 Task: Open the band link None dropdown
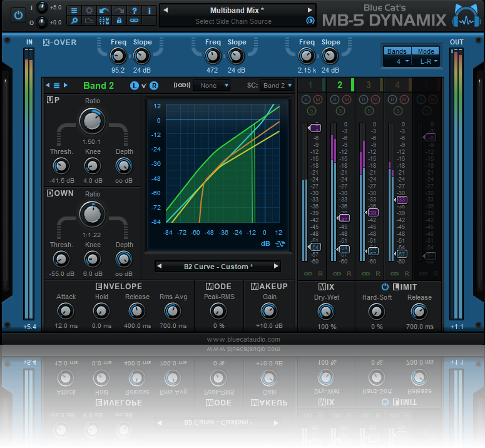(x=212, y=85)
